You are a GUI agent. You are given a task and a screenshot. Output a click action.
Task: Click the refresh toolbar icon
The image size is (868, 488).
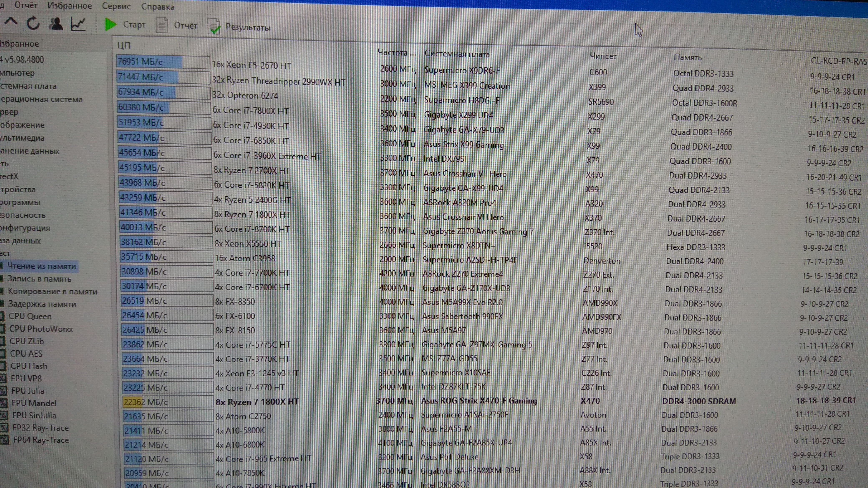pos(33,23)
